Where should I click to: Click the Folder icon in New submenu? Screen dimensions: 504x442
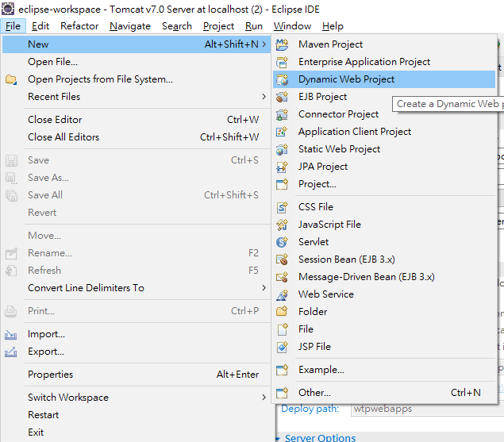[283, 312]
